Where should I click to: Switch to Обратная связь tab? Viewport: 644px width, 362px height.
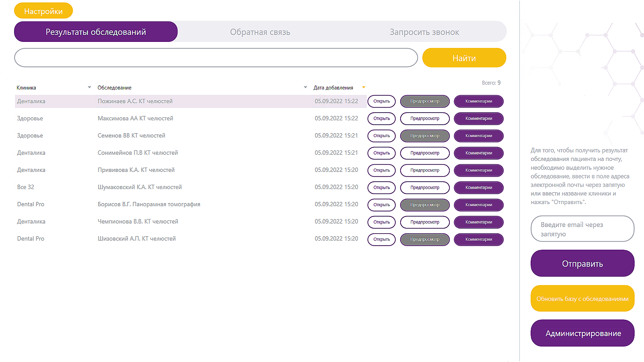(260, 32)
